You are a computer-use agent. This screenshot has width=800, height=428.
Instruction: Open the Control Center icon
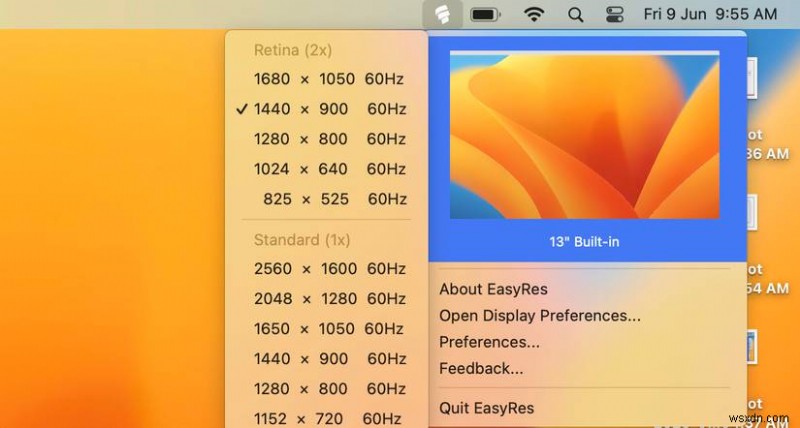coord(615,14)
